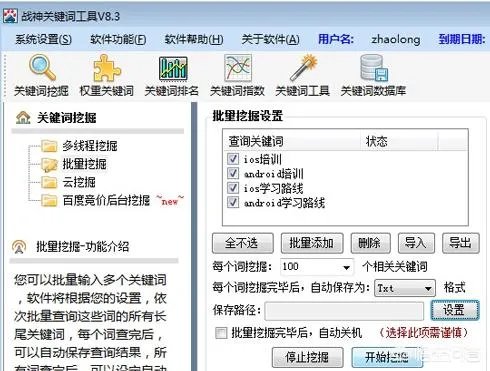
Task: Select the ios培训 keyword row text
Action: (263, 159)
